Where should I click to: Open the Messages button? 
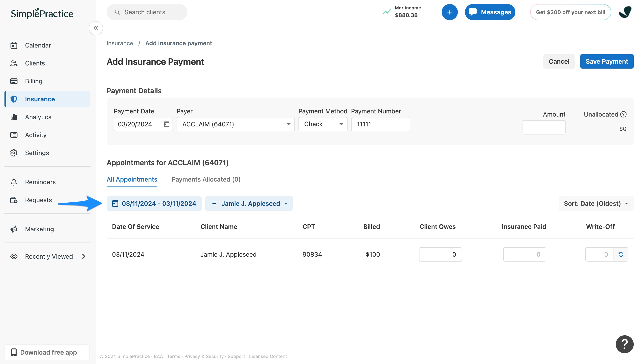pyautogui.click(x=490, y=12)
